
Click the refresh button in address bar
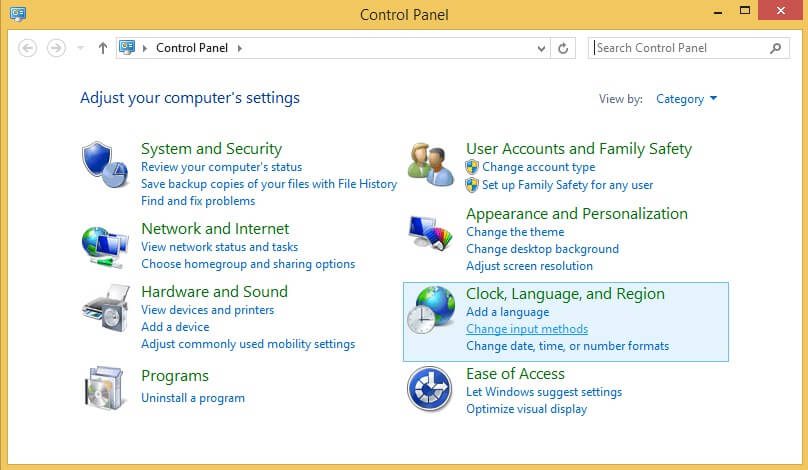click(564, 48)
